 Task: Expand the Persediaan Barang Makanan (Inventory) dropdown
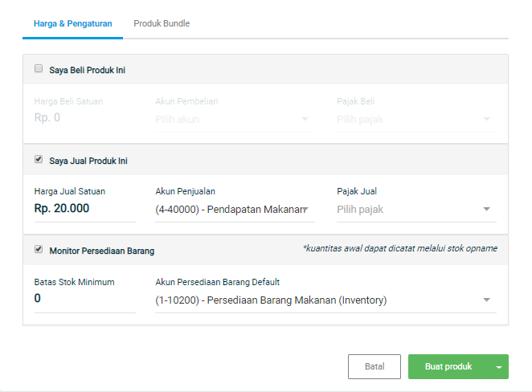[325, 300]
